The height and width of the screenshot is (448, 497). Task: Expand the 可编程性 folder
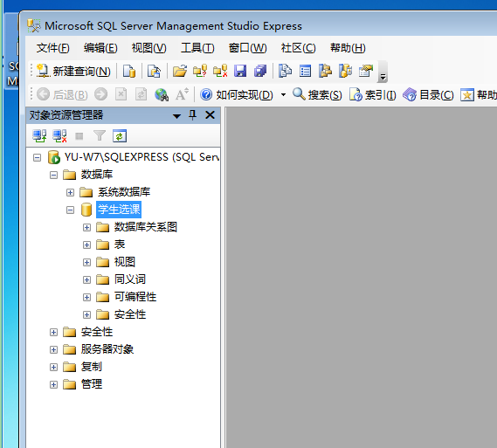(x=86, y=297)
